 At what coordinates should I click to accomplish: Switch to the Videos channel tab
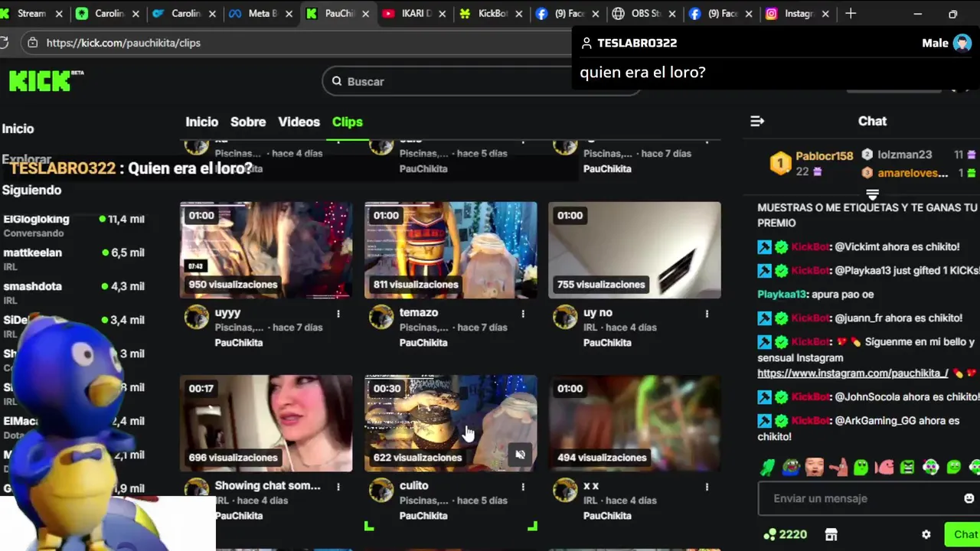pos(299,122)
